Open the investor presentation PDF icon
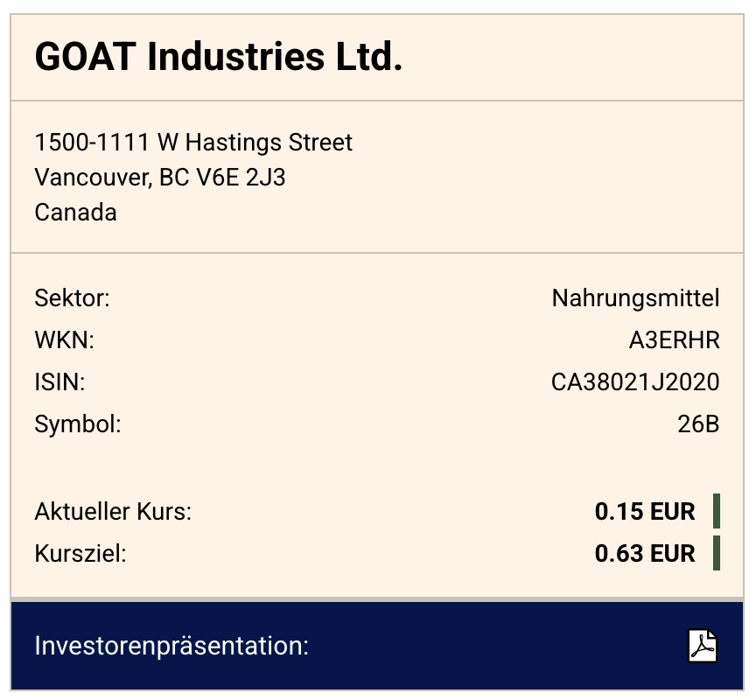The height and width of the screenshot is (700, 756). (702, 647)
